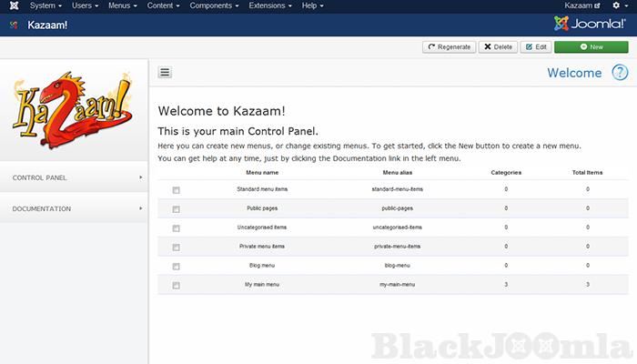Open the Components menu
637x364 pixels.
point(215,5)
